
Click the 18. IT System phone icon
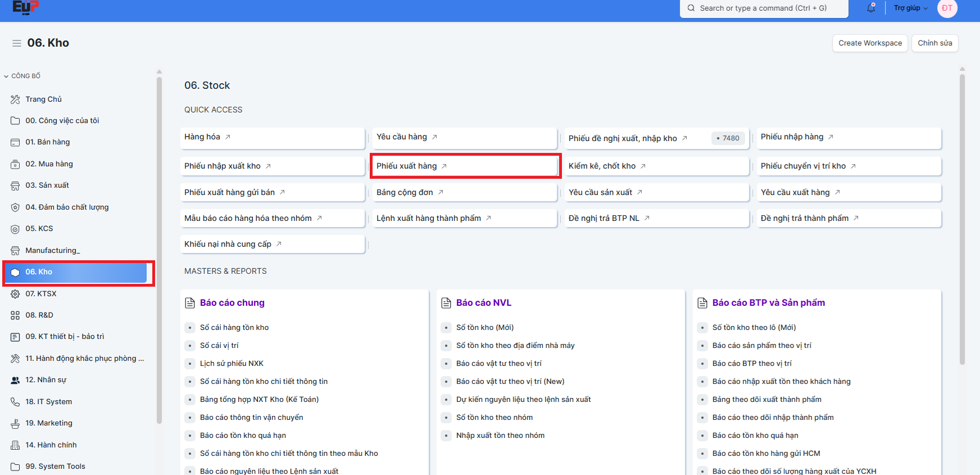[15, 402]
